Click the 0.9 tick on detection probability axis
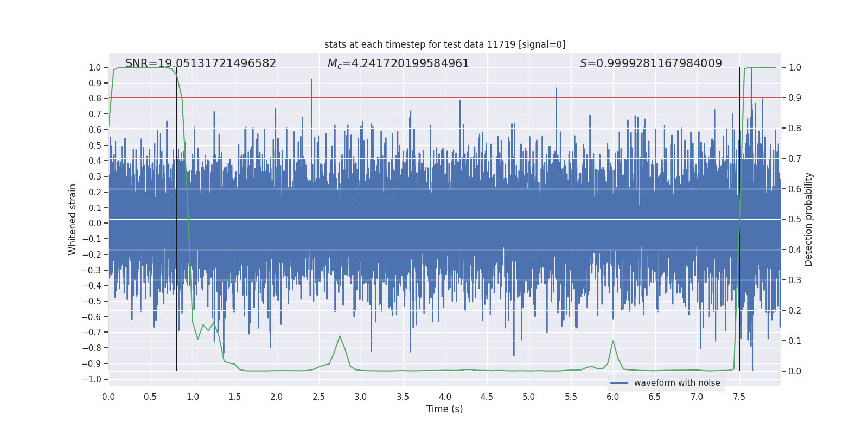 point(795,98)
